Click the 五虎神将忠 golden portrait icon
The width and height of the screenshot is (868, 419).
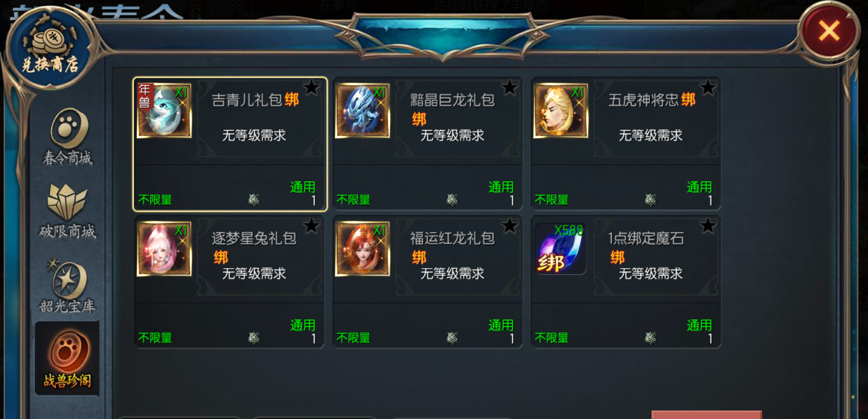pyautogui.click(x=561, y=111)
